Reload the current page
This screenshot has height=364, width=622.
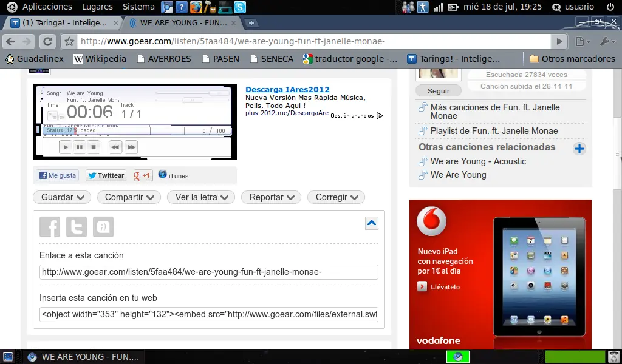point(47,41)
